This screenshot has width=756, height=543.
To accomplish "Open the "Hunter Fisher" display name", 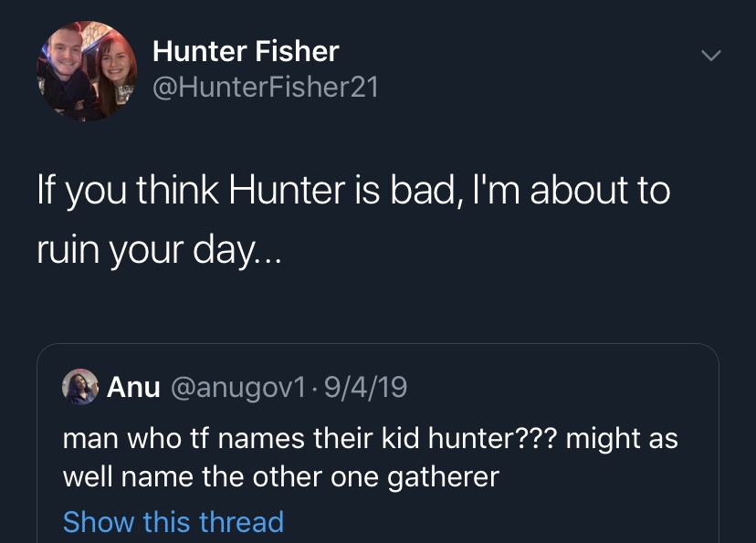I will 245,52.
